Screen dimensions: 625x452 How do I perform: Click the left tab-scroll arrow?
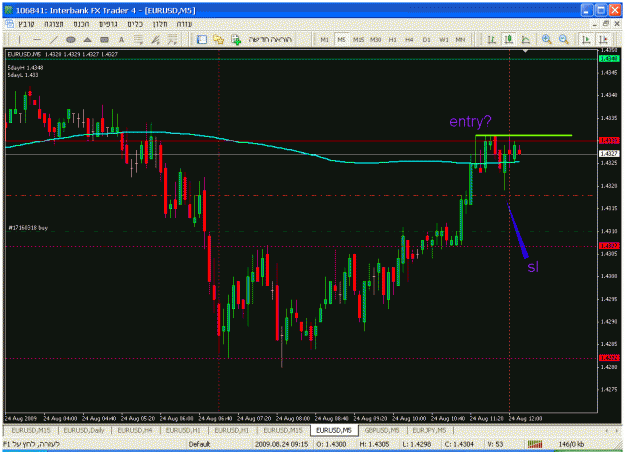point(607,431)
